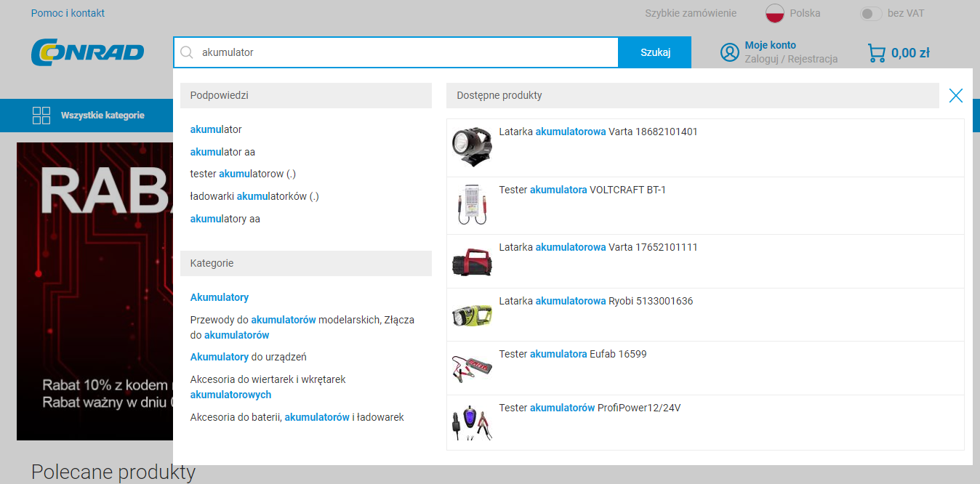Image resolution: width=980 pixels, height=484 pixels.
Task: Open the grid icon beside Wszystkie kategorie
Action: tap(41, 115)
